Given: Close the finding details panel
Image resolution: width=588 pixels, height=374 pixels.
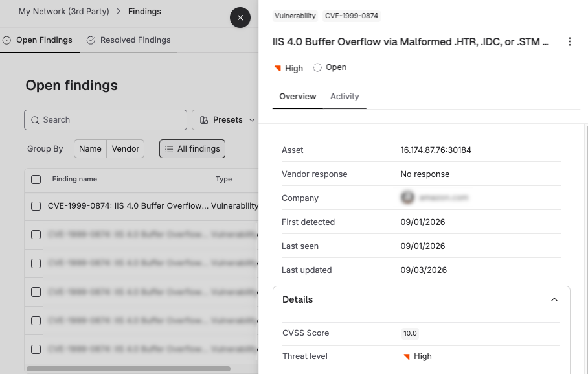Looking at the screenshot, I should point(240,18).
